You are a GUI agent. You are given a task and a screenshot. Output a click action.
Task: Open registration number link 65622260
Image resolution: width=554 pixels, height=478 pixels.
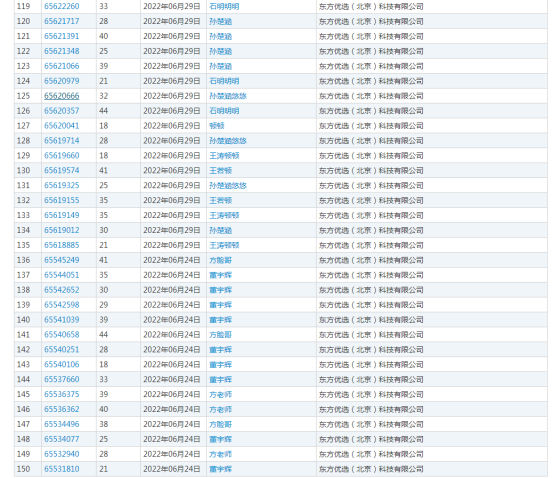click(x=61, y=6)
